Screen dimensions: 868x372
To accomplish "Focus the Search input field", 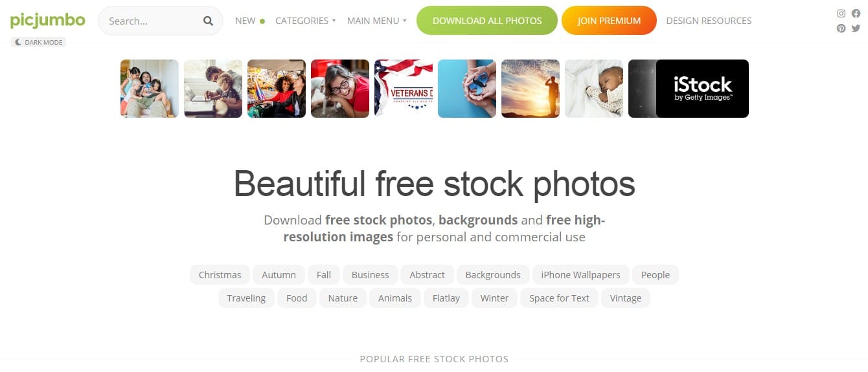I will (152, 21).
